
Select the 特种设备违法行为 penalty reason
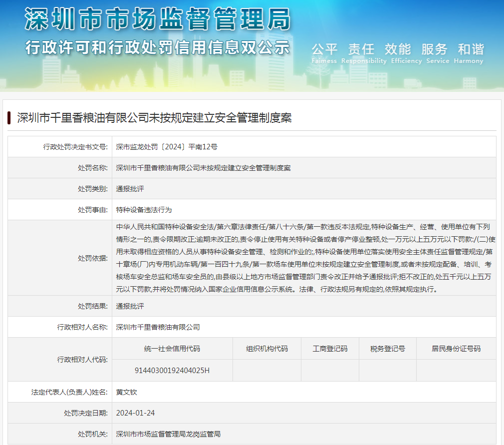click(144, 210)
